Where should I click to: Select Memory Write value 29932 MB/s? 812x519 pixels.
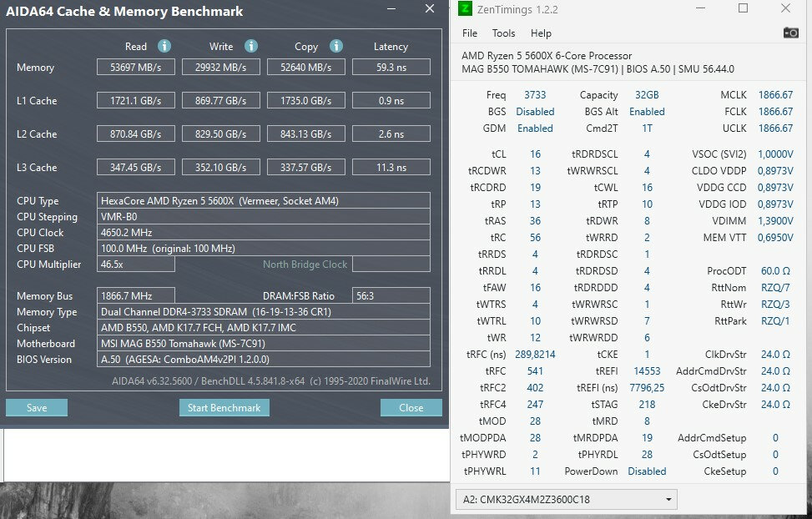click(220, 68)
